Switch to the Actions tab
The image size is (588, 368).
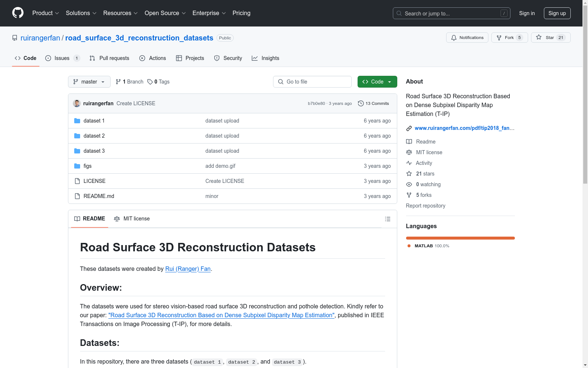[153, 58]
